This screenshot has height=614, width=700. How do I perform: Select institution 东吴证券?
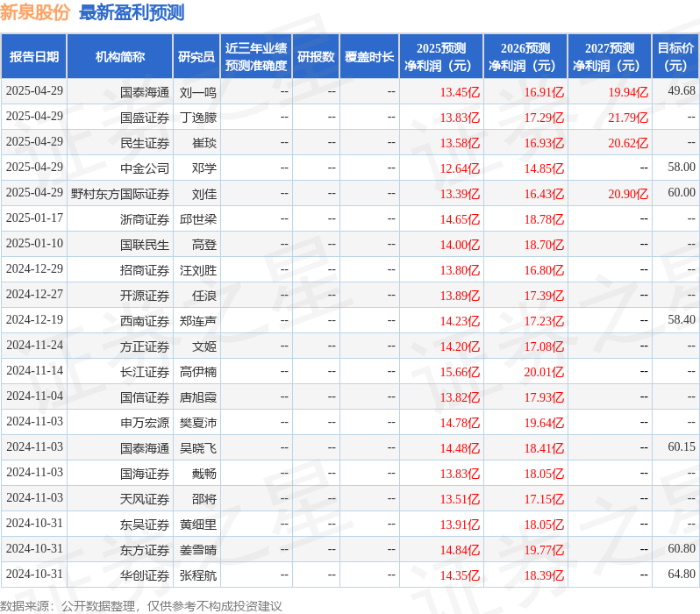coord(145,525)
